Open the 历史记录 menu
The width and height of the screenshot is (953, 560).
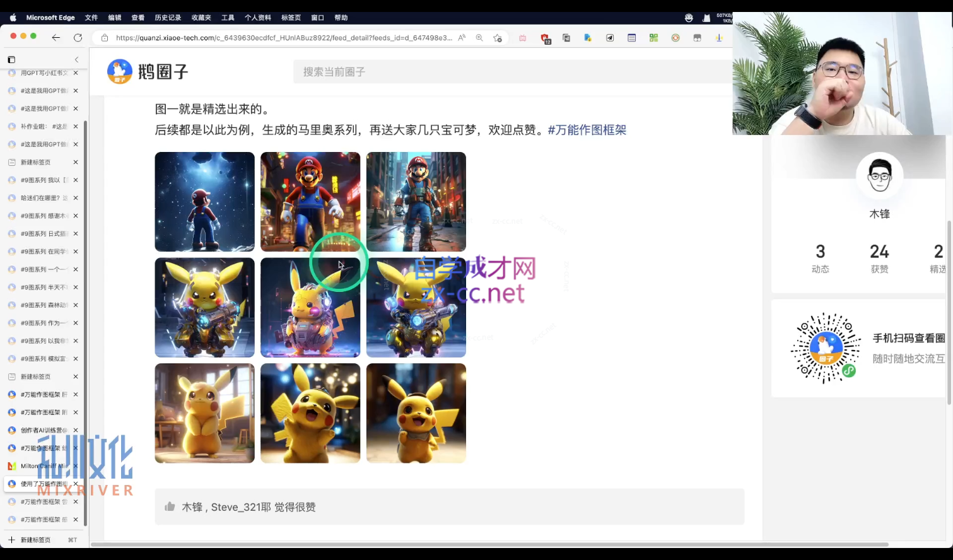click(168, 18)
